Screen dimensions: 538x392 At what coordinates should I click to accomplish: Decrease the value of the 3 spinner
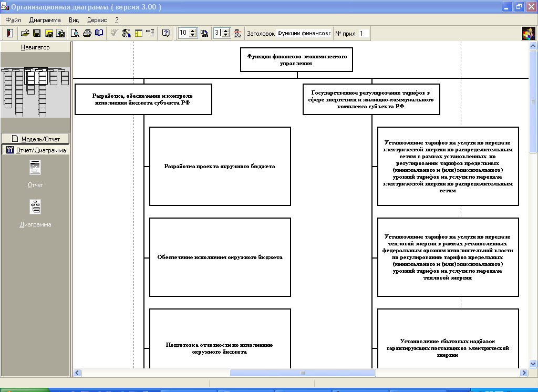[x=226, y=35]
